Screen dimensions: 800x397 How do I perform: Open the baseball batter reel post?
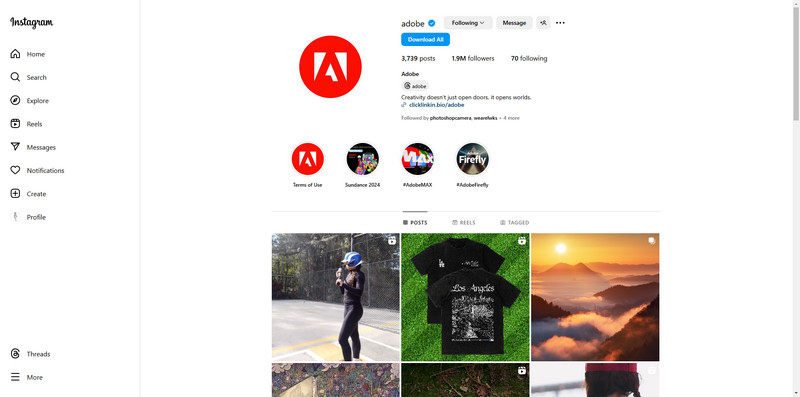[x=336, y=297]
